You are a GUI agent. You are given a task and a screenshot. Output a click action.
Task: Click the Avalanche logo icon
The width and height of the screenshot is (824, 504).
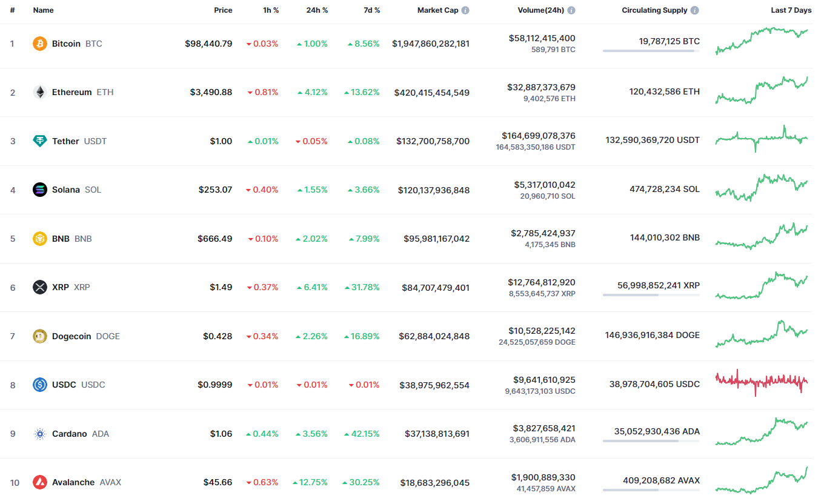[40, 482]
